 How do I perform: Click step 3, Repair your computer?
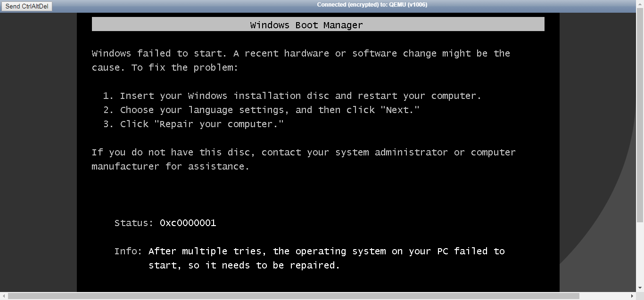tap(193, 124)
